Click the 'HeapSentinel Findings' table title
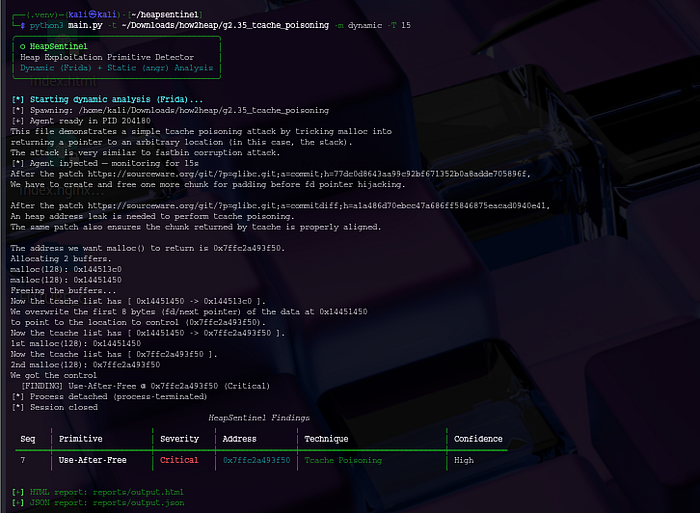The width and height of the screenshot is (700, 513). (259, 418)
